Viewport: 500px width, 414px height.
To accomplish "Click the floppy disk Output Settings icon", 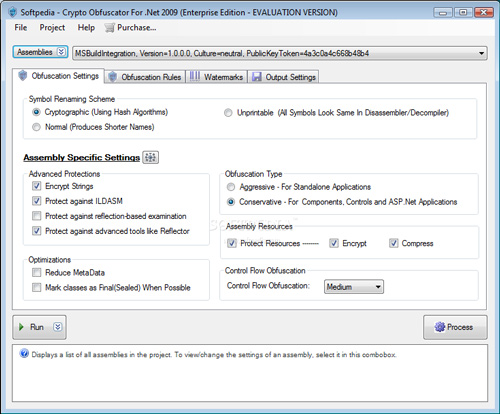I will [x=256, y=77].
